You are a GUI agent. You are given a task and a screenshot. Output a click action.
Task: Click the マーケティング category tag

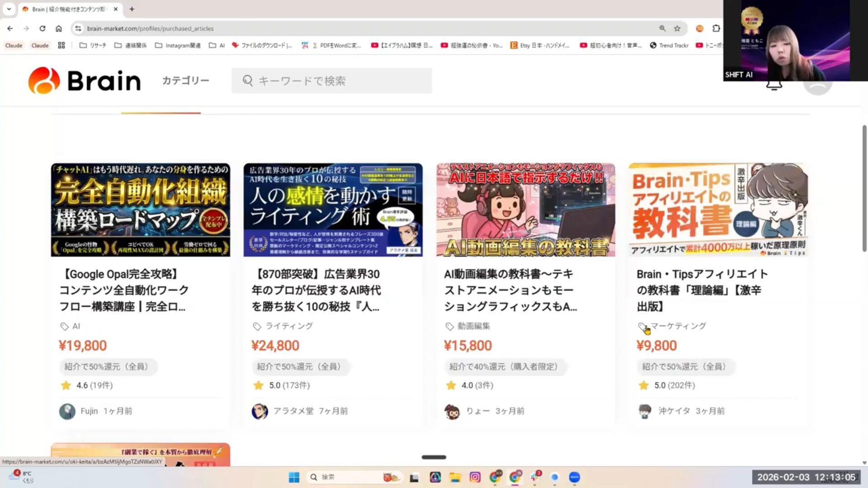point(678,326)
